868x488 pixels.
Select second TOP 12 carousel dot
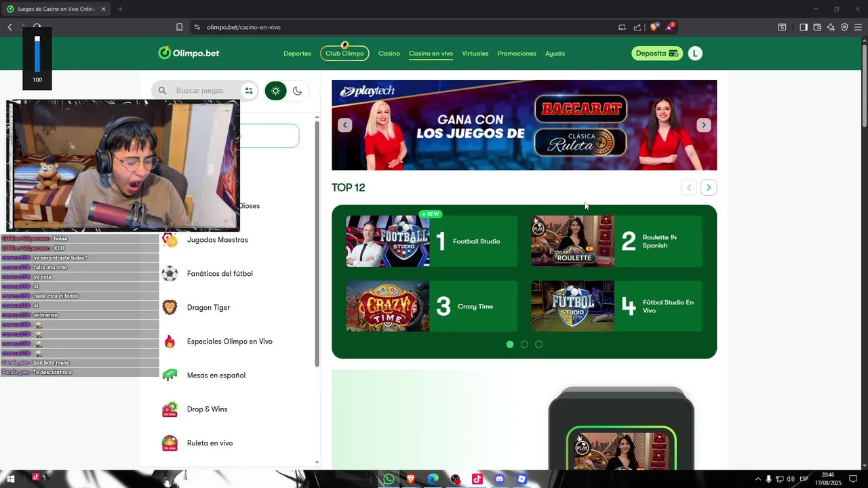click(x=524, y=344)
